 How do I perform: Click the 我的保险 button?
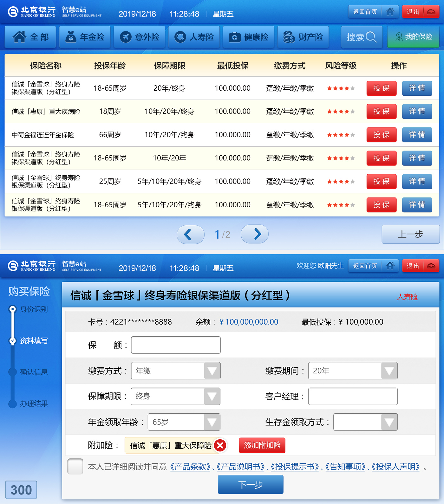point(413,37)
